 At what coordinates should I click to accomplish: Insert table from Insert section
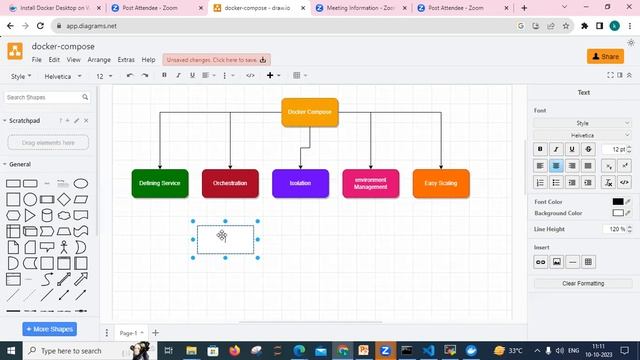(x=589, y=262)
